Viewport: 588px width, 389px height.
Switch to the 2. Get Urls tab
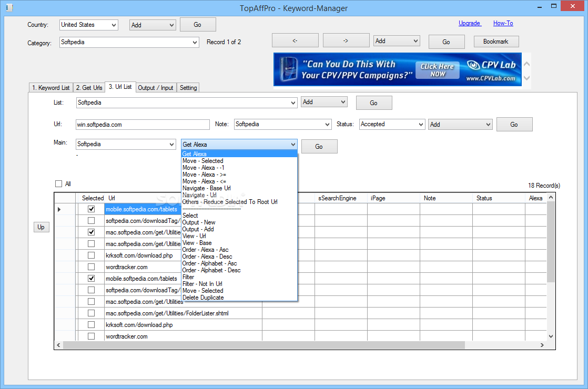(89, 88)
